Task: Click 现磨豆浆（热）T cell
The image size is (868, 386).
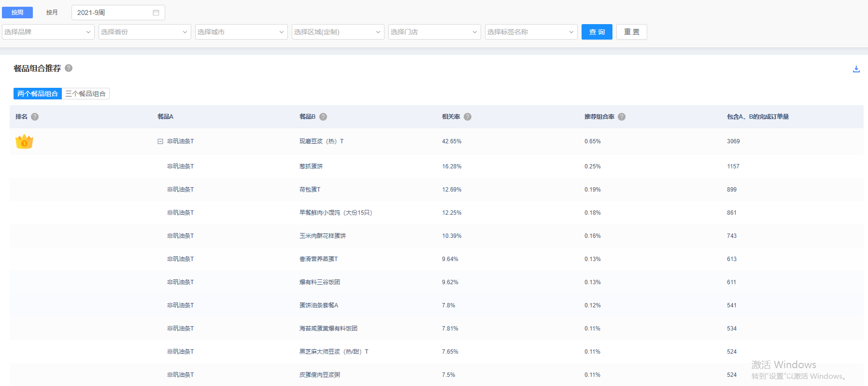Action: coord(322,141)
